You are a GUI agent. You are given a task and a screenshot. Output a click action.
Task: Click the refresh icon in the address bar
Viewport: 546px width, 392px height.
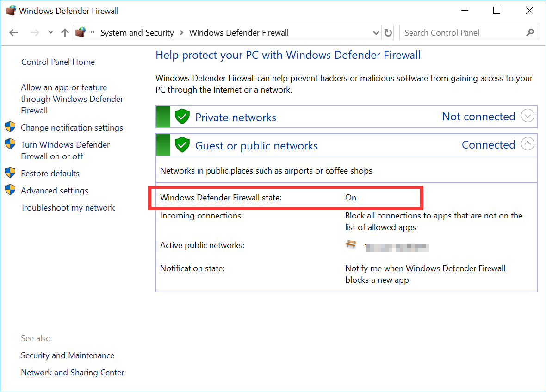[388, 32]
